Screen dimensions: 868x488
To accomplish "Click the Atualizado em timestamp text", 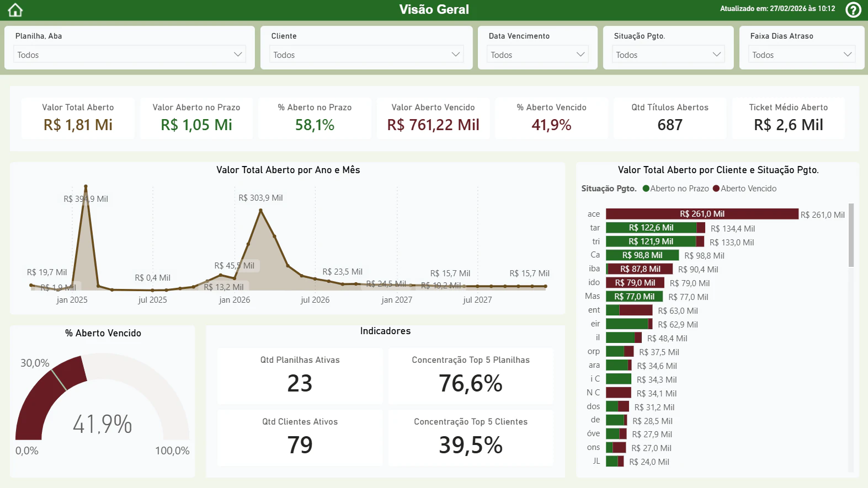I will pos(778,9).
